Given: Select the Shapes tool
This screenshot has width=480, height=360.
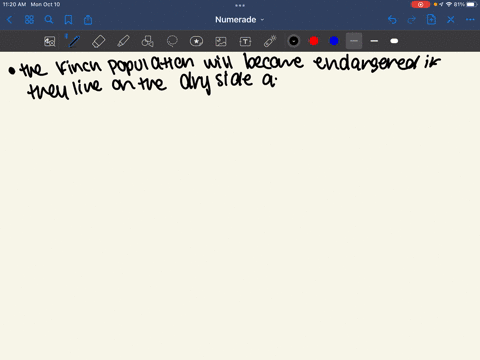Looking at the screenshot, I should [x=147, y=41].
